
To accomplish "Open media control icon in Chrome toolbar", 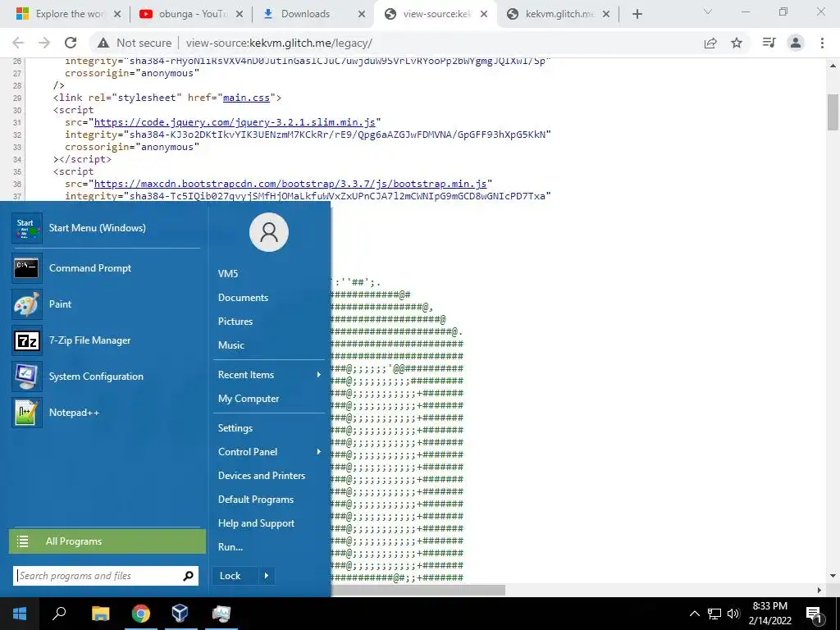I will pos(769,43).
